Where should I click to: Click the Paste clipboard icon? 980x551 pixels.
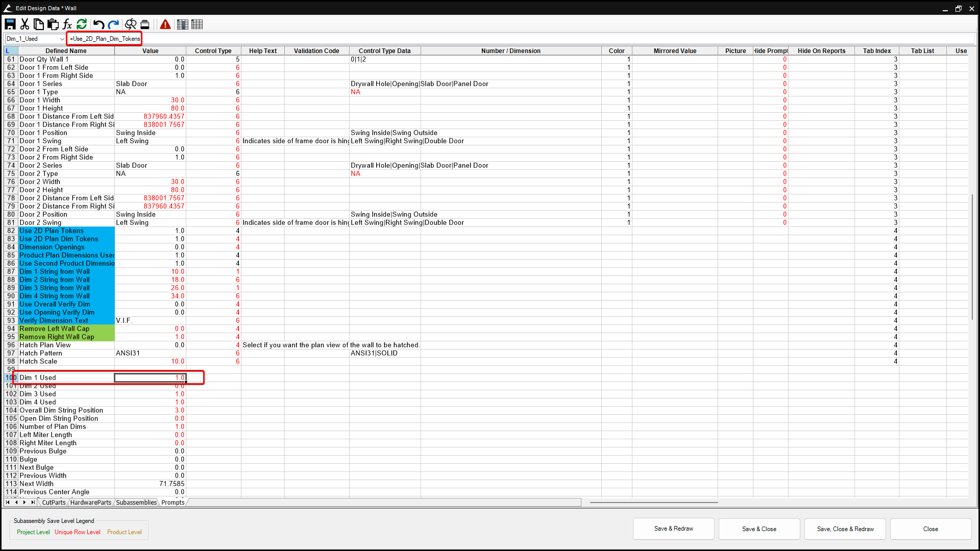pyautogui.click(x=53, y=24)
